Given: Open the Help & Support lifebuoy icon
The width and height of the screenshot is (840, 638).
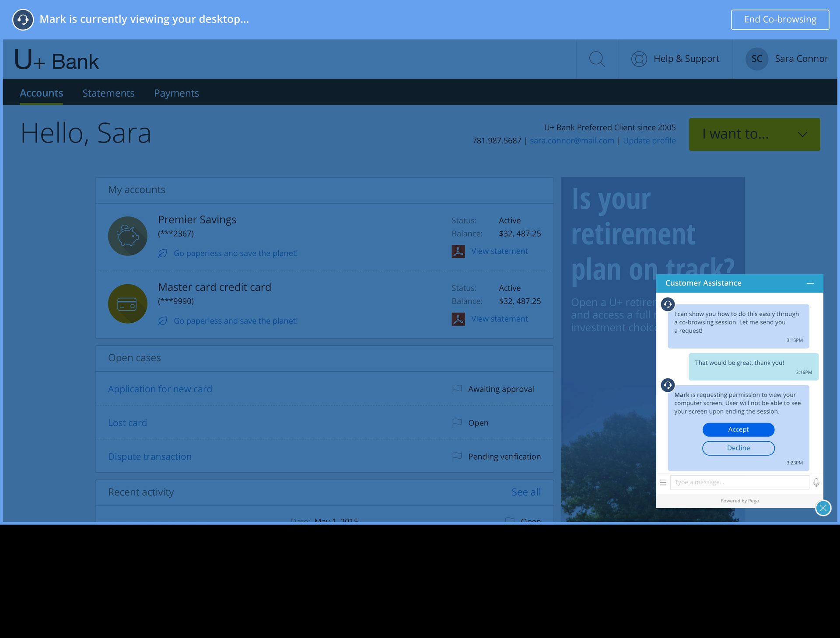Looking at the screenshot, I should (638, 59).
